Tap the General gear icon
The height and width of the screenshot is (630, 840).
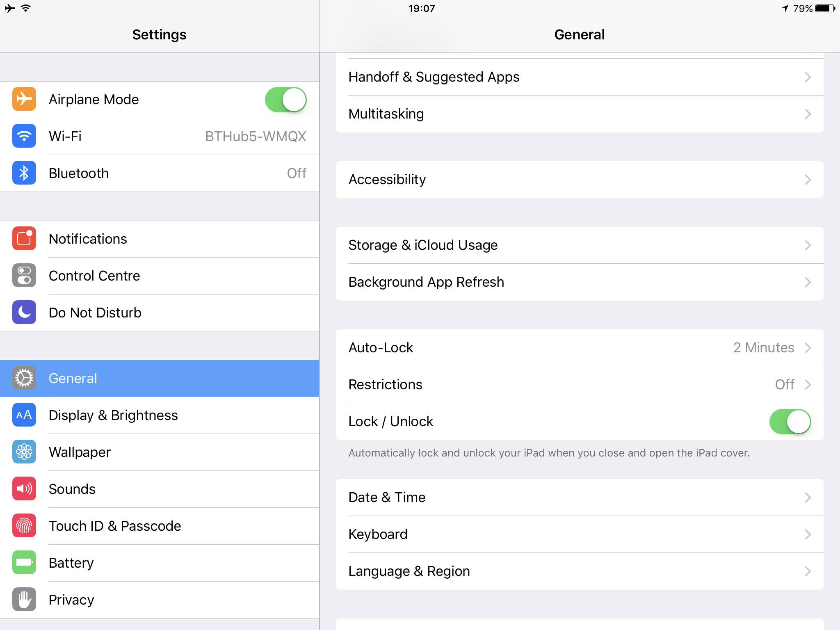click(24, 378)
